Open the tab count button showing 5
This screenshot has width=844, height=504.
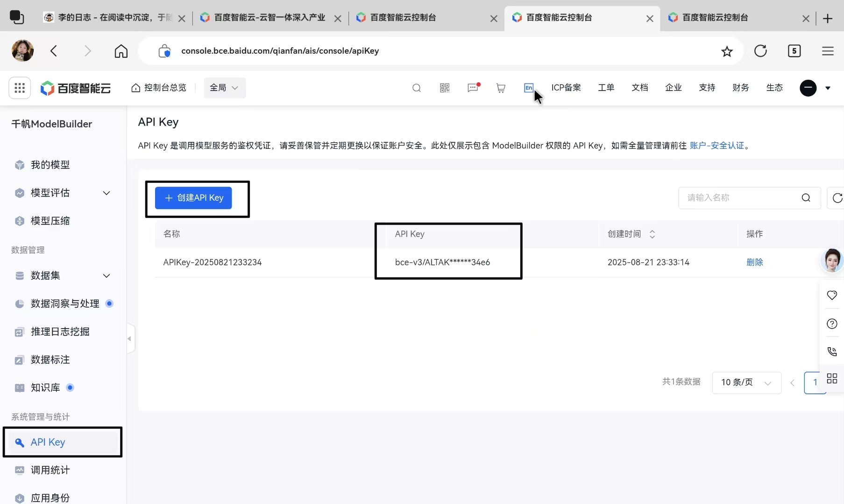point(794,51)
